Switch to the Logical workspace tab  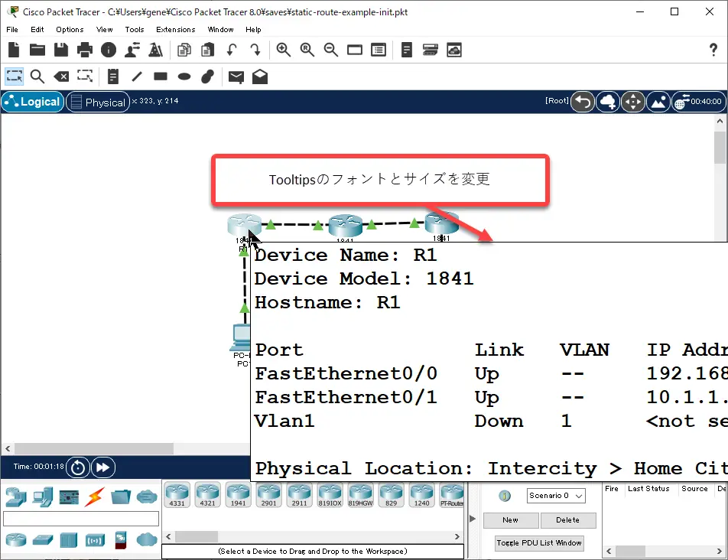(32, 102)
